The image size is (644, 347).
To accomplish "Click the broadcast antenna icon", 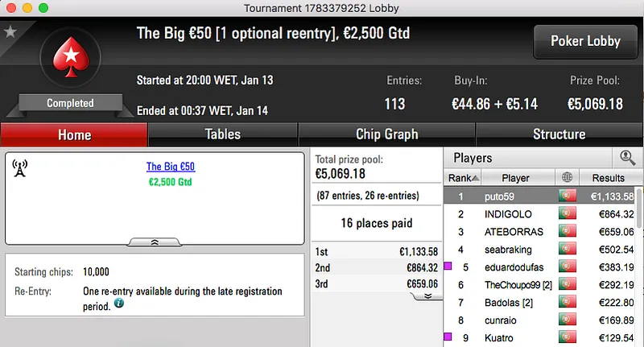I will (x=20, y=167).
